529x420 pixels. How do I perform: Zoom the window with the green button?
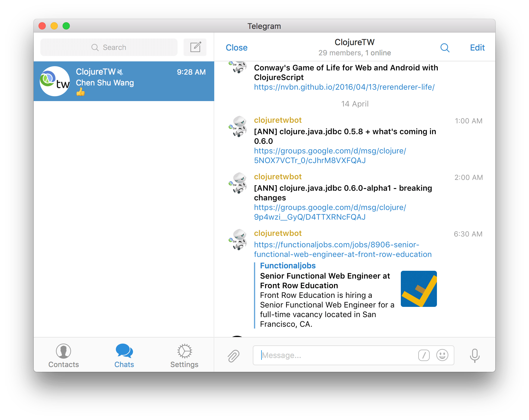[x=66, y=26]
